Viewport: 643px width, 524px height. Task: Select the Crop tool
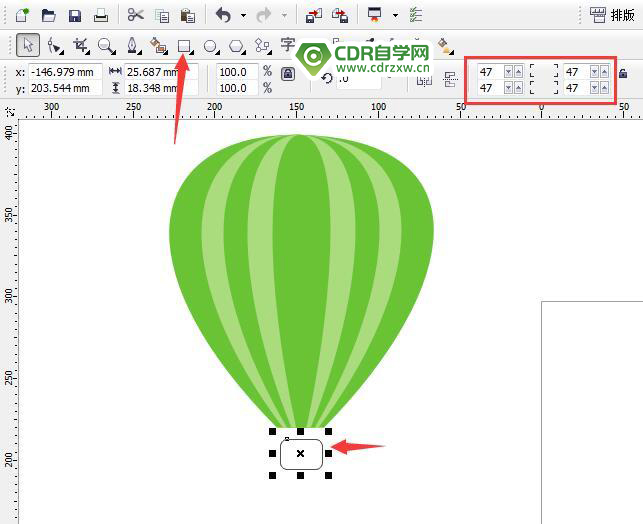pos(81,46)
